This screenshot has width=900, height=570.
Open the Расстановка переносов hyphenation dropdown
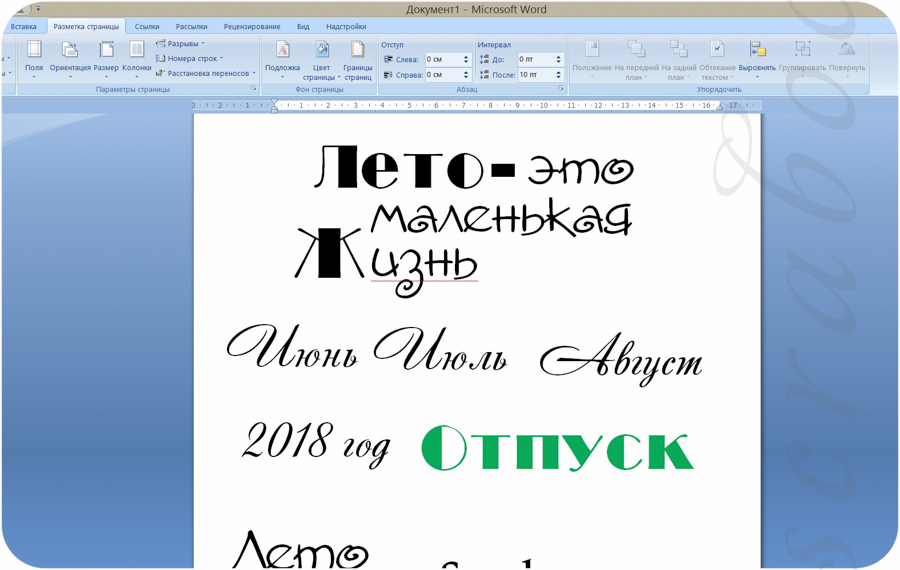[208, 74]
